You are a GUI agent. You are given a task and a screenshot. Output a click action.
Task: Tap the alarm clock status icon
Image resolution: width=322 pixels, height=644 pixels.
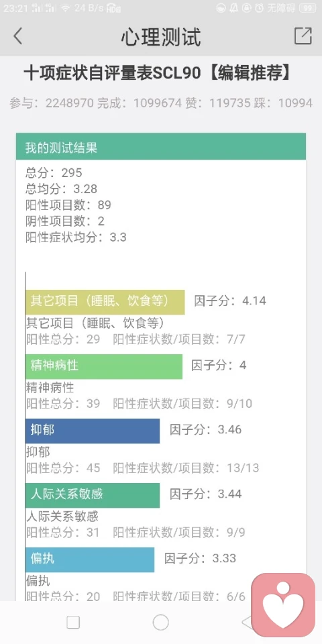tap(259, 8)
